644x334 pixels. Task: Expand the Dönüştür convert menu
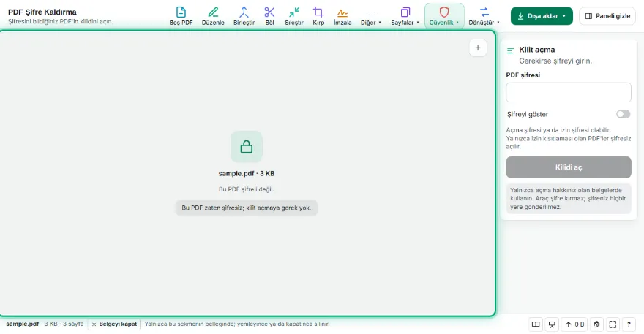click(x=484, y=16)
